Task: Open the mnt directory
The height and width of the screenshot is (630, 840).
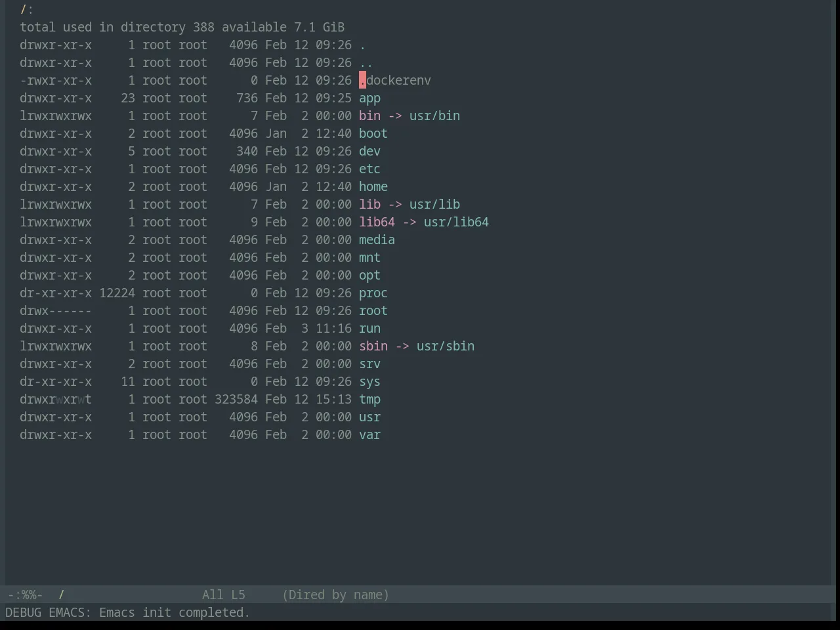Action: click(369, 258)
